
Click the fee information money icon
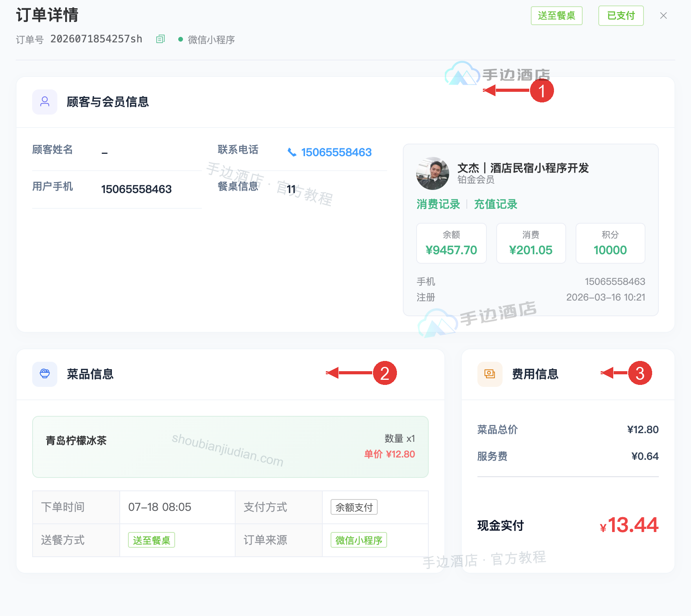tap(490, 374)
